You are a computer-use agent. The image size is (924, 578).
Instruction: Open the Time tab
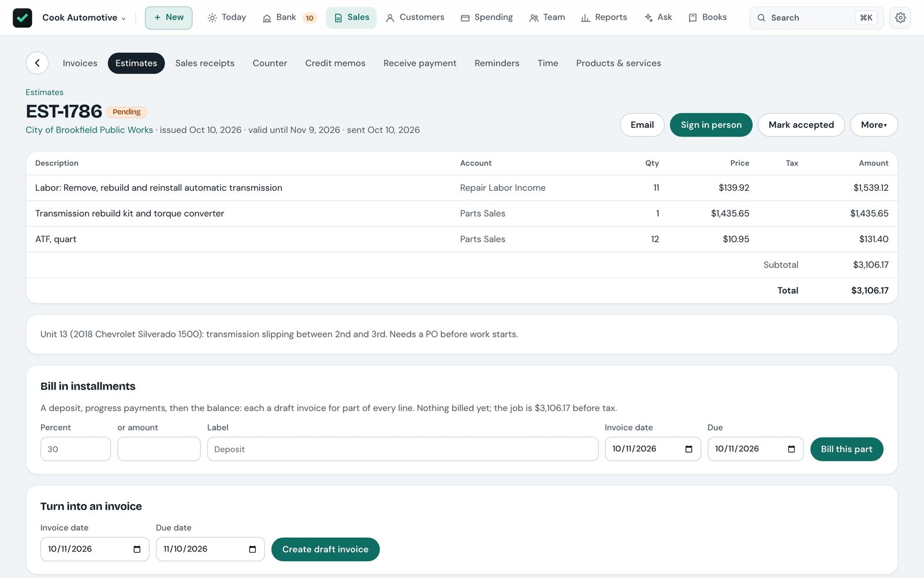(547, 63)
